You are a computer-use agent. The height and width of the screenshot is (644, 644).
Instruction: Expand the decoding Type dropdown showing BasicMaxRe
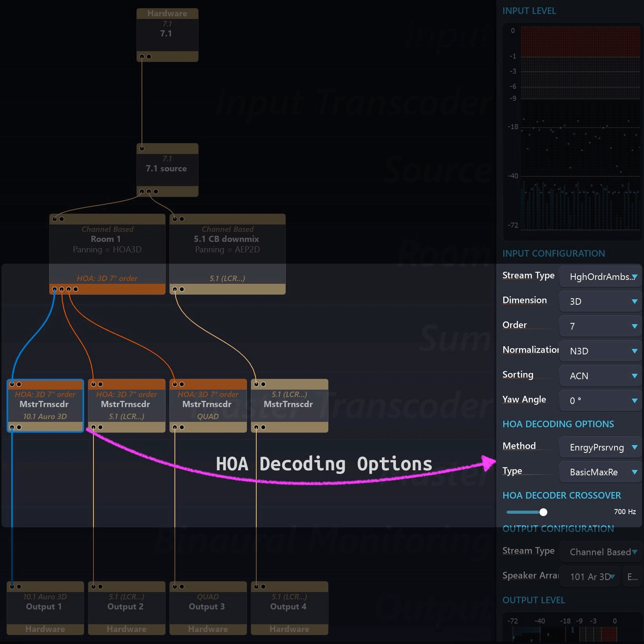coord(600,472)
